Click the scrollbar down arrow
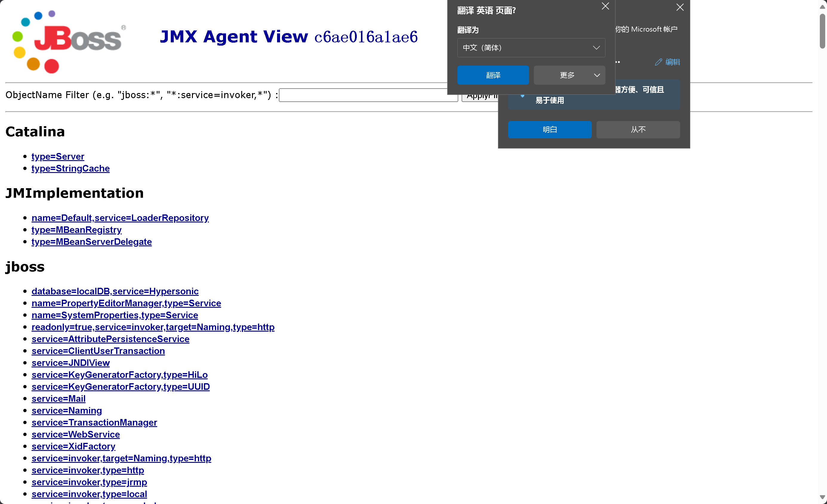The height and width of the screenshot is (504, 827). click(x=822, y=497)
